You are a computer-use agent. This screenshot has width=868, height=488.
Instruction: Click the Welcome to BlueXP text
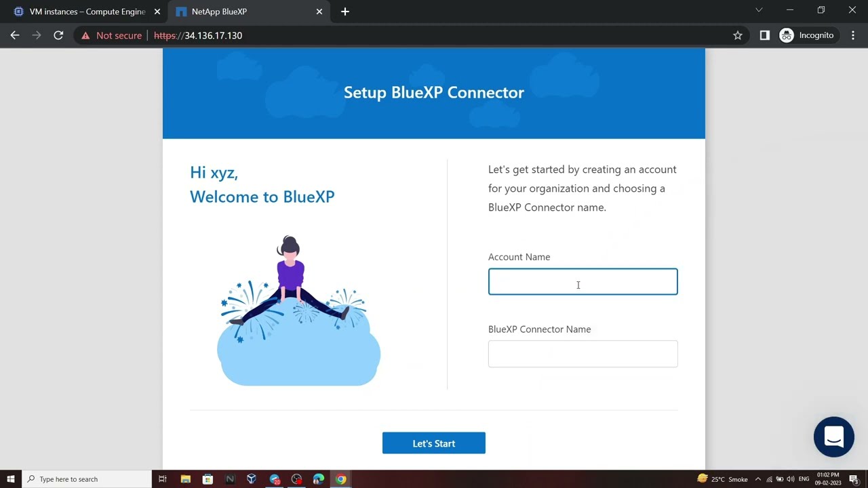[x=262, y=197]
